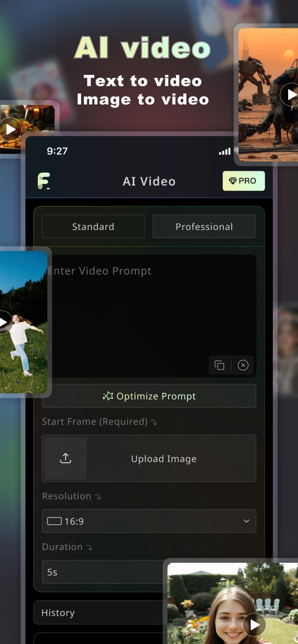Open the F app logo icon
The image size is (298, 644).
coord(44,181)
